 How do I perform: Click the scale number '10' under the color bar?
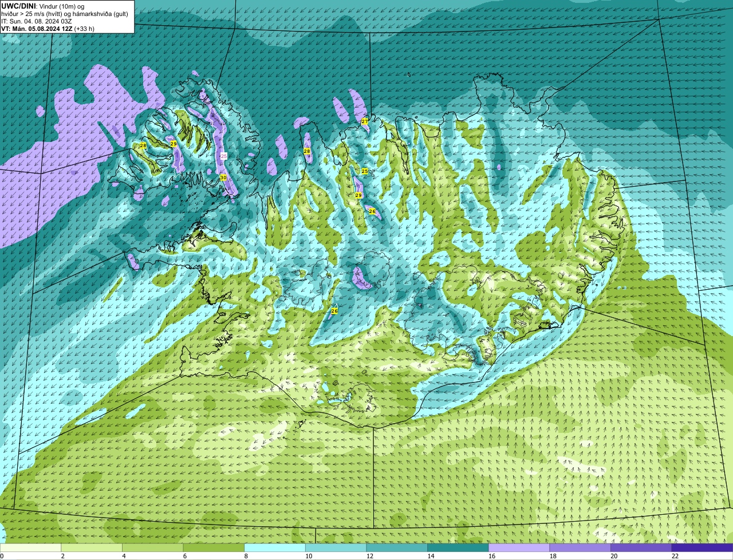click(x=309, y=556)
